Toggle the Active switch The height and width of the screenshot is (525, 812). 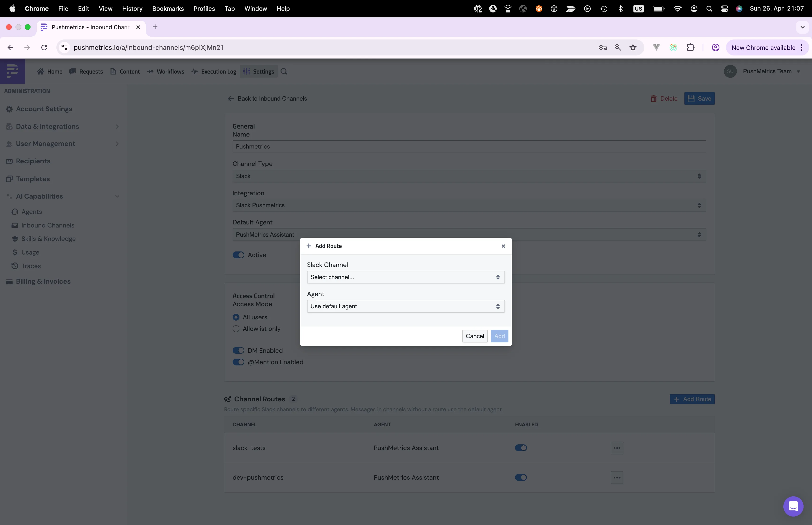238,255
